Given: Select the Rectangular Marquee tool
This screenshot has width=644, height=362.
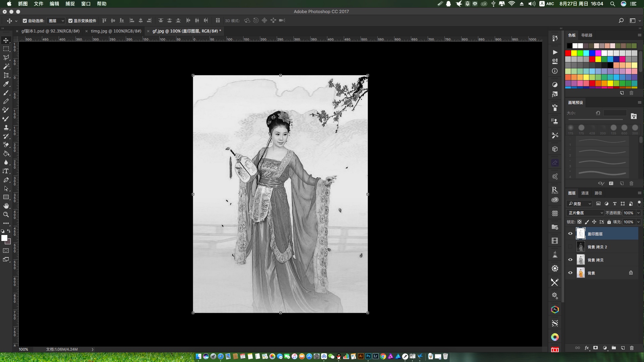Looking at the screenshot, I should click(x=6, y=49).
